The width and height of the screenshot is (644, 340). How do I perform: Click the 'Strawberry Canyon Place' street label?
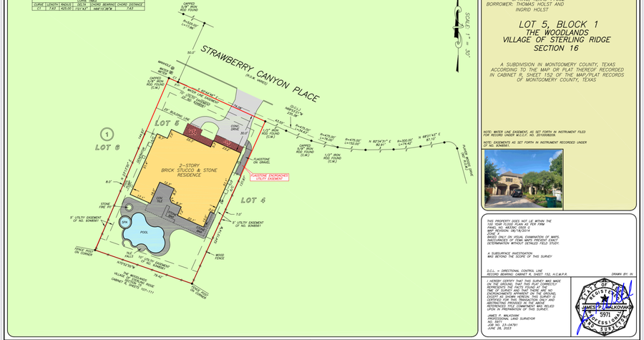[x=258, y=75]
